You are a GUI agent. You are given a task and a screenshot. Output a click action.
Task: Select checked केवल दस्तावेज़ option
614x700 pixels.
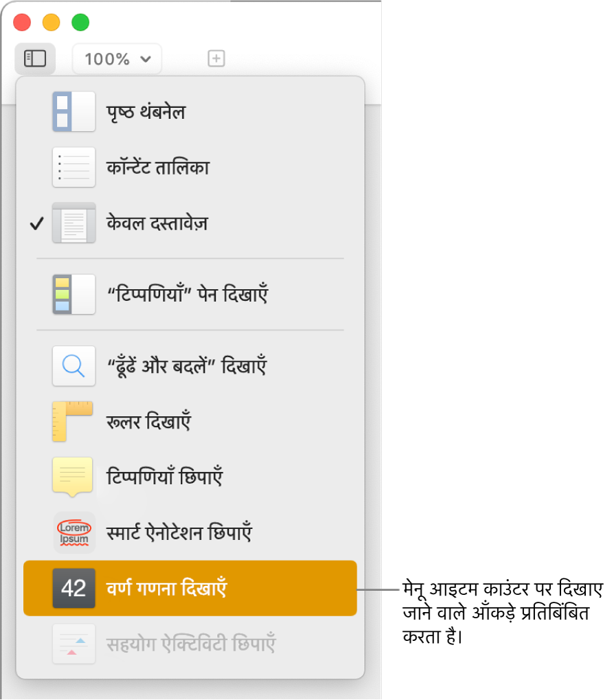[x=190, y=223]
